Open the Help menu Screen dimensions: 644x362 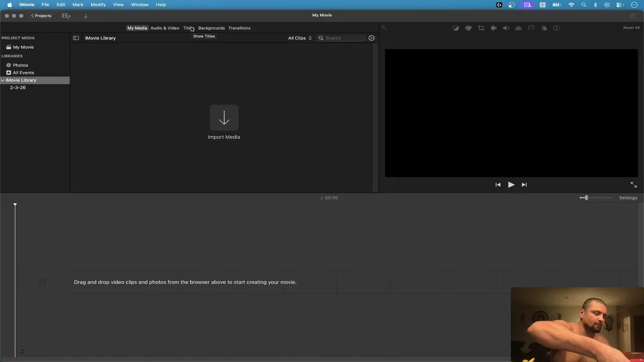point(161,5)
